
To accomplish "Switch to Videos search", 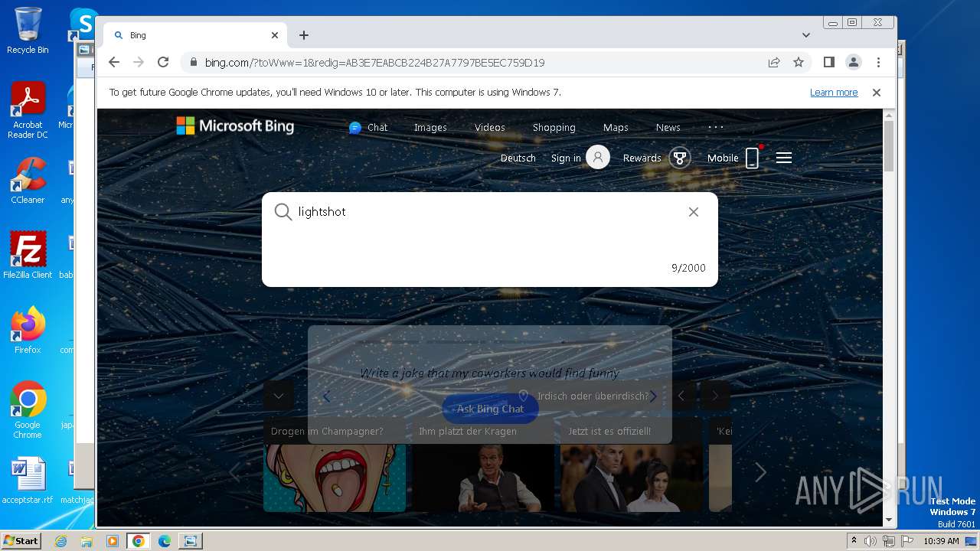I will coord(490,128).
